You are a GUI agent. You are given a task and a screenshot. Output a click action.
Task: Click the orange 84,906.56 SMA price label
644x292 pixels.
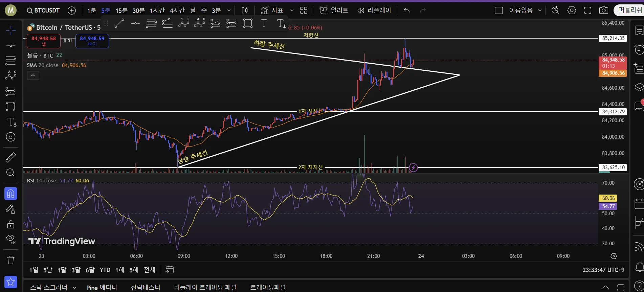coord(613,73)
